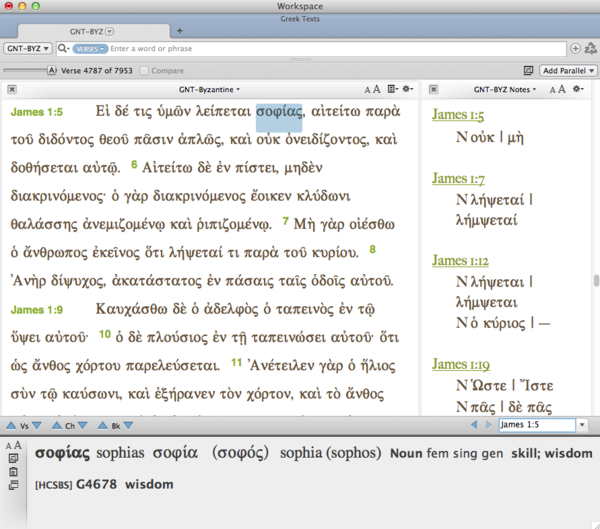The height and width of the screenshot is (529, 600).
Task: Add a new workspace tab
Action: pyautogui.click(x=180, y=31)
